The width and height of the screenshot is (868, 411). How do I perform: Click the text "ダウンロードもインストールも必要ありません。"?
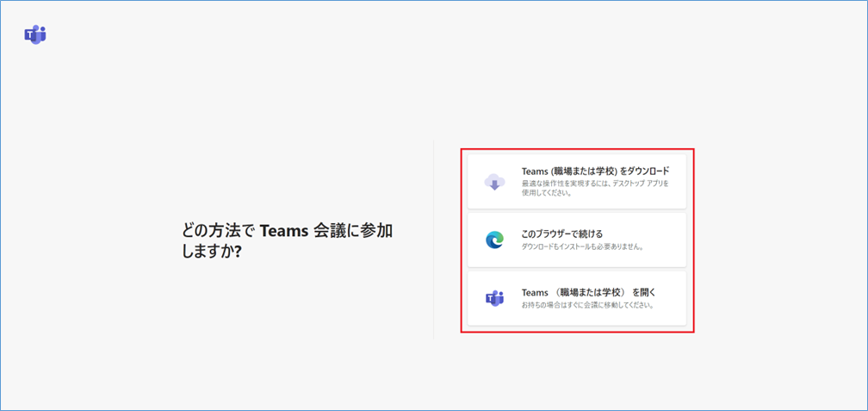point(582,247)
